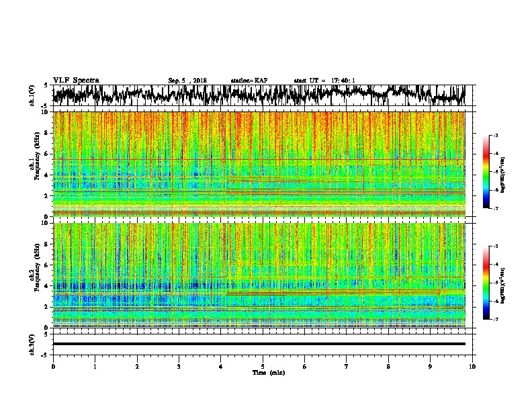The height and width of the screenshot is (411, 532).
Task: Click the time axis tick label "1"
Action: 95,367
